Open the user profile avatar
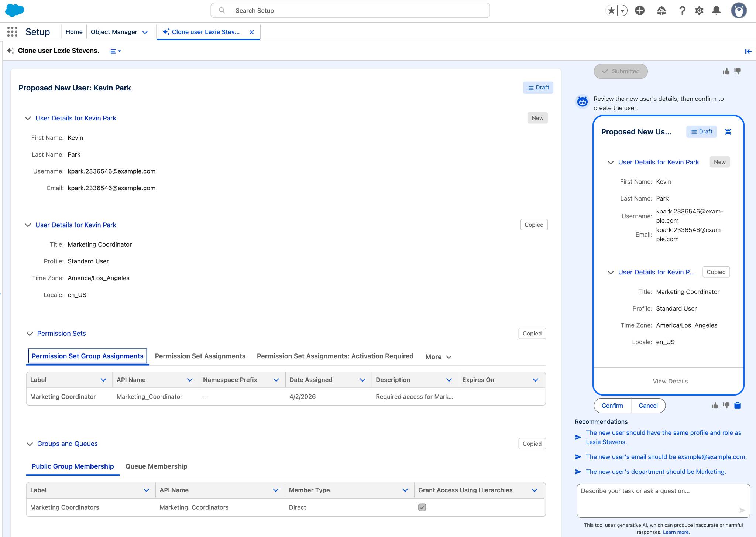 (x=739, y=11)
